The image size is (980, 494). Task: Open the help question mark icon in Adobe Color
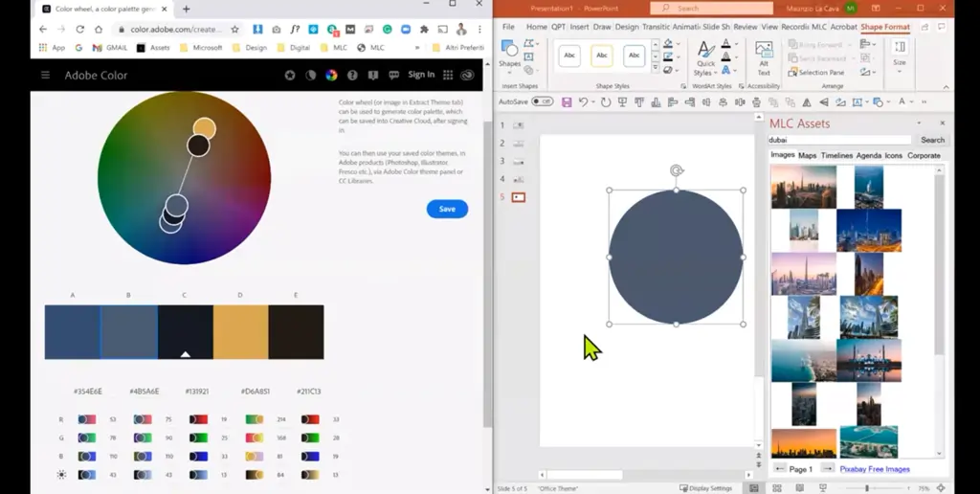pyautogui.click(x=352, y=75)
